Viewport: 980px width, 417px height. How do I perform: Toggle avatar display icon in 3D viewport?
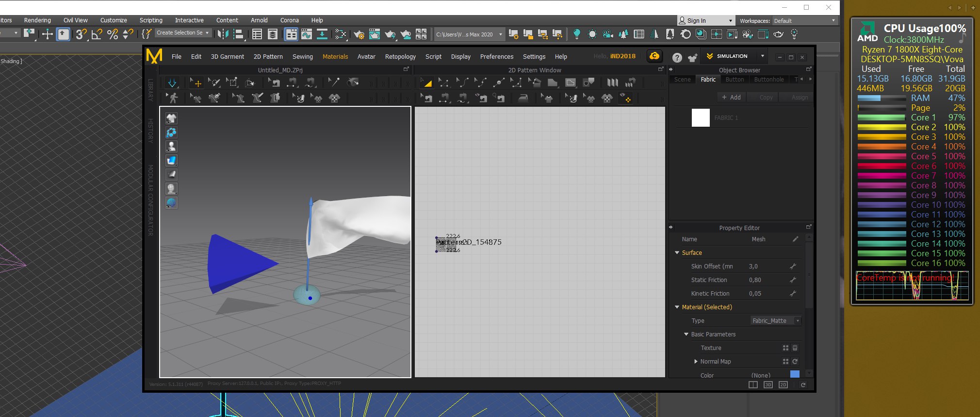pyautogui.click(x=171, y=147)
